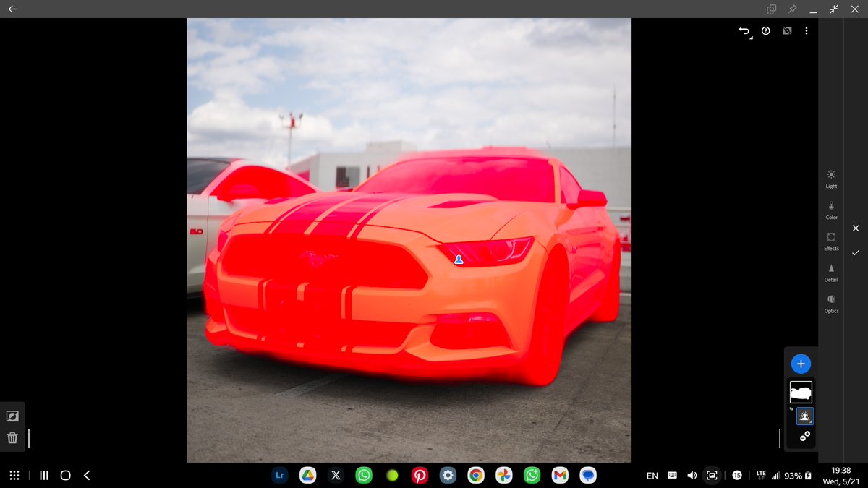This screenshot has height=488, width=868.
Task: Tap the taskbar back chevron
Action: click(x=87, y=476)
